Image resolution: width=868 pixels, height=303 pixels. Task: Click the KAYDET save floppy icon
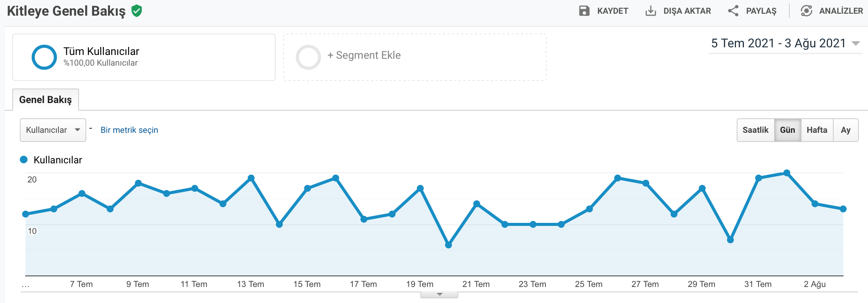coord(584,11)
